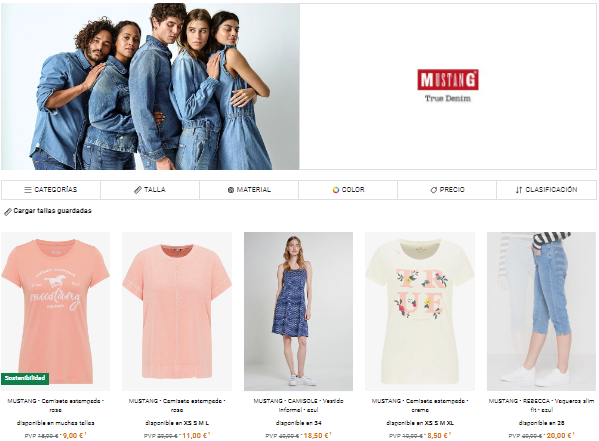Click the green Sostenibilidad badge
599x441 pixels.
point(25,378)
